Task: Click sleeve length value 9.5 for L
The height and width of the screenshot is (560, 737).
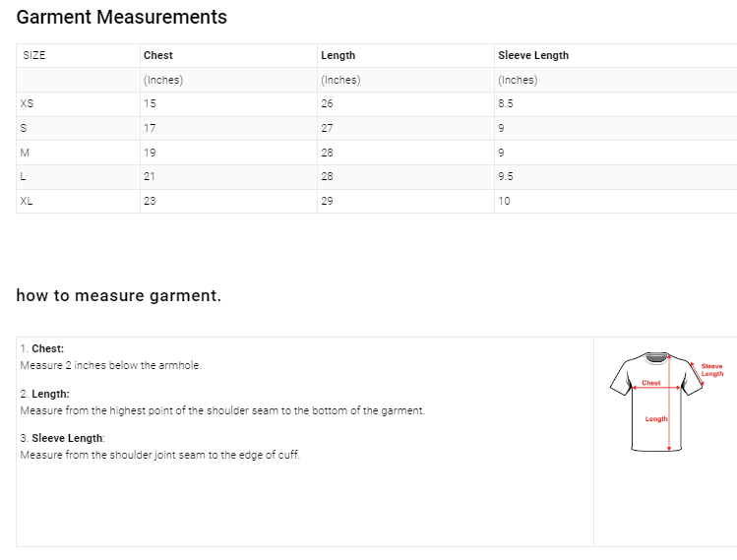Action: [506, 176]
